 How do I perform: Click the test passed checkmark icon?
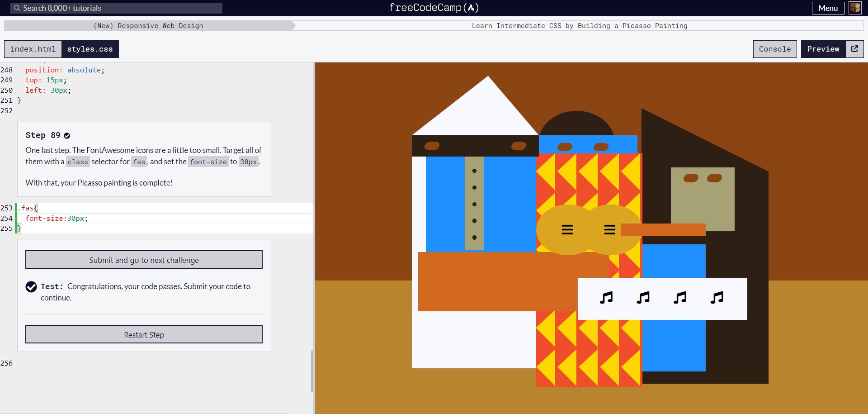coord(31,287)
